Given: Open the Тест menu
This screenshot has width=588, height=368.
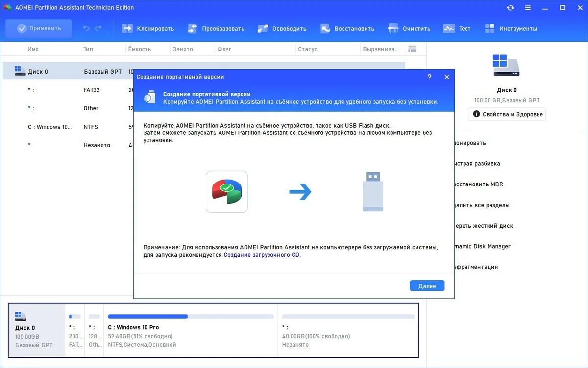Looking at the screenshot, I should tap(457, 28).
